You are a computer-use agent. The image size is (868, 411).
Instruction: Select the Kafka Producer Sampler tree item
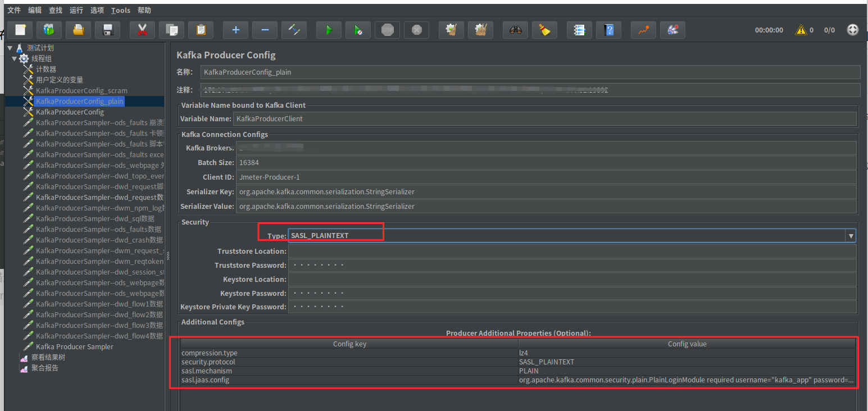click(x=75, y=346)
